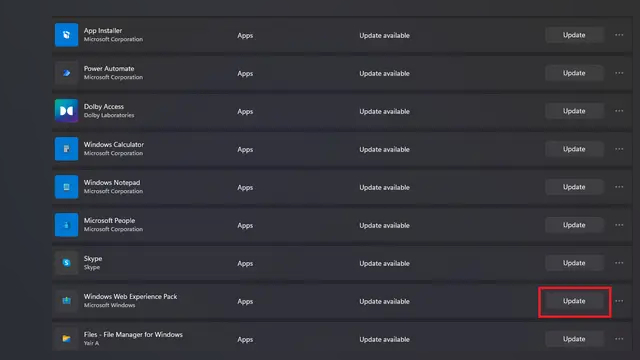Open more options for Microsoft People
The width and height of the screenshot is (640, 360).
tap(619, 225)
